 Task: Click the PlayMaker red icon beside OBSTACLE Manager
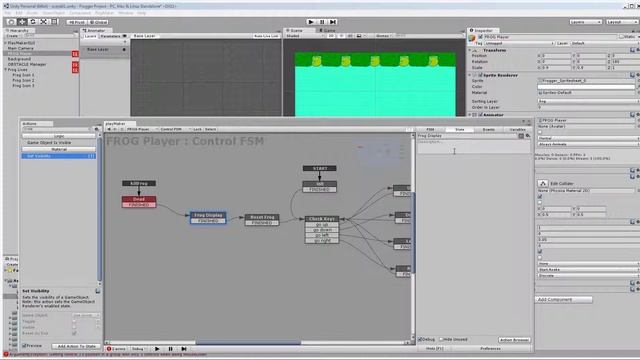[x=75, y=64]
